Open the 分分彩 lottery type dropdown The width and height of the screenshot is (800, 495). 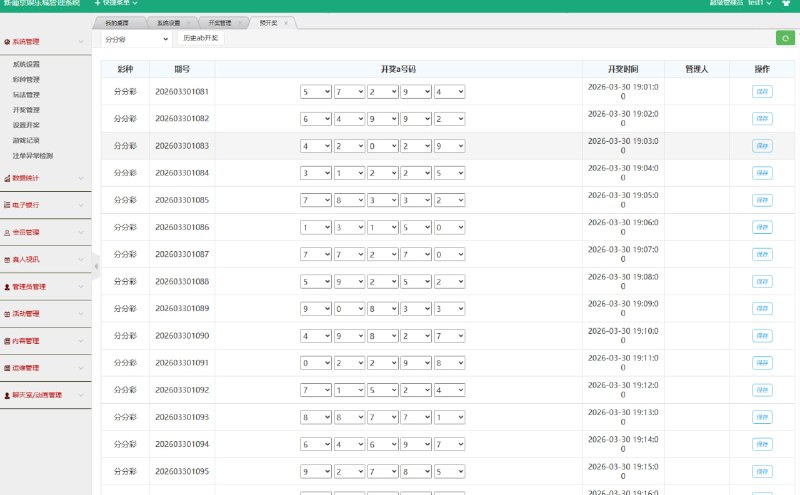pyautogui.click(x=137, y=39)
